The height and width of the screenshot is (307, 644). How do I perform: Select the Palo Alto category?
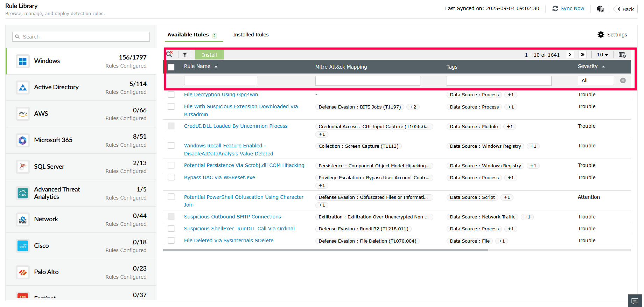81,272
